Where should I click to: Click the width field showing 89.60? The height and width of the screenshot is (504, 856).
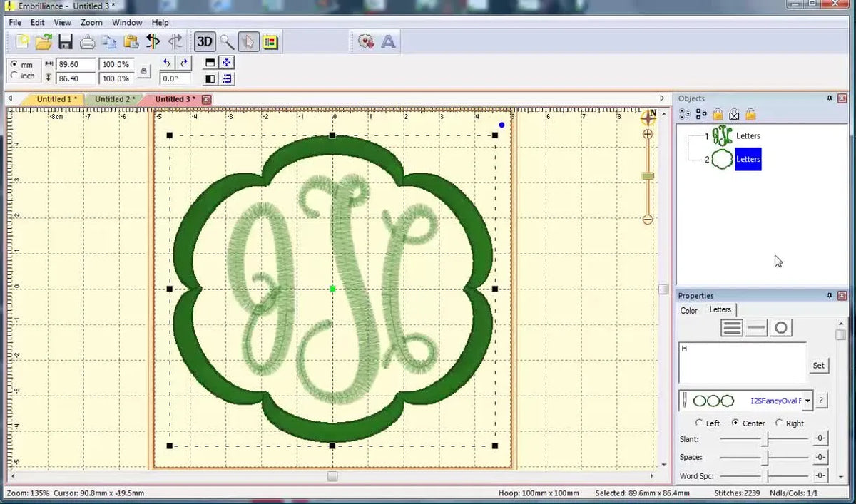point(76,64)
